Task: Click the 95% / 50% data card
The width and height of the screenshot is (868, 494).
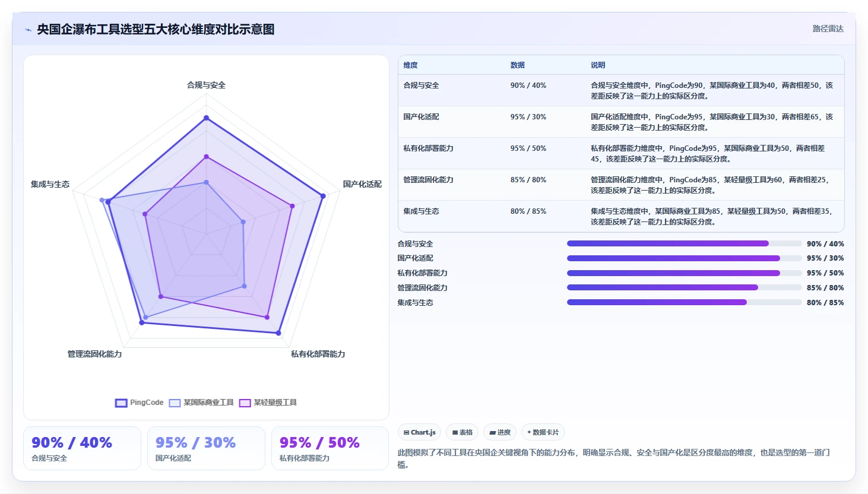Action: coord(330,448)
